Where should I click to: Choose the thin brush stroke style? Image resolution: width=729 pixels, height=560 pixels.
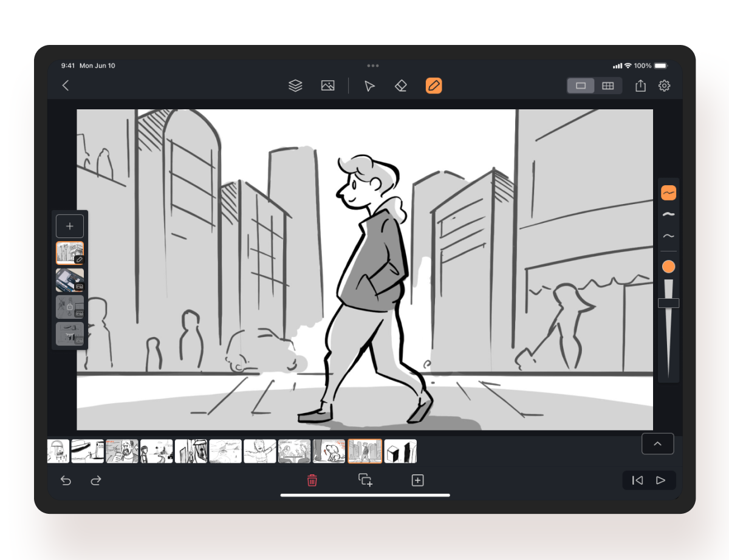tap(669, 236)
